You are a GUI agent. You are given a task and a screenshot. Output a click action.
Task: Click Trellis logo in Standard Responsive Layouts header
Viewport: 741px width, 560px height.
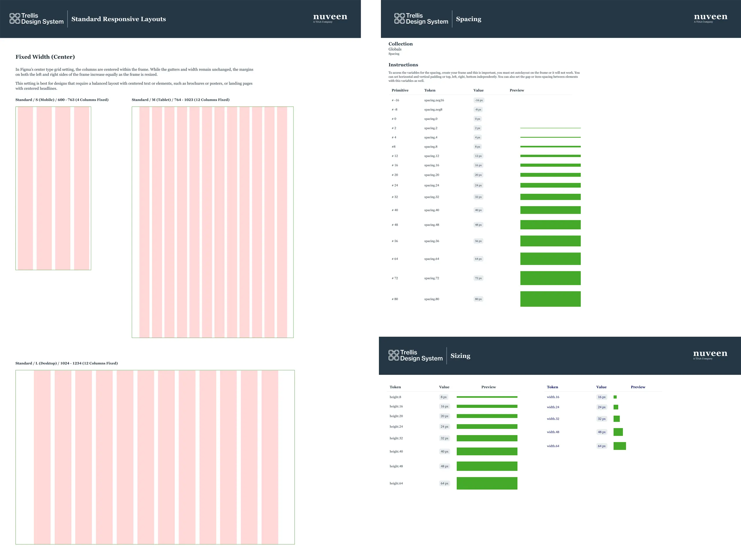point(36,19)
